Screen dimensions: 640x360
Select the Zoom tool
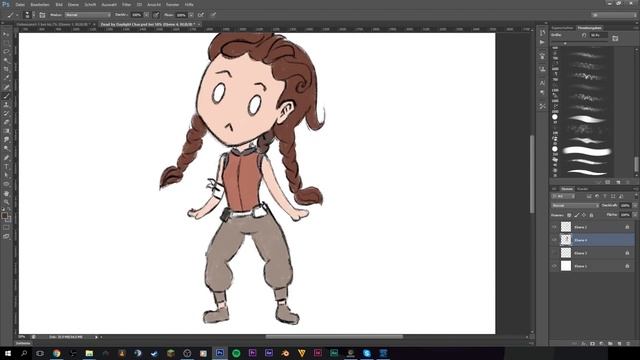(6, 202)
